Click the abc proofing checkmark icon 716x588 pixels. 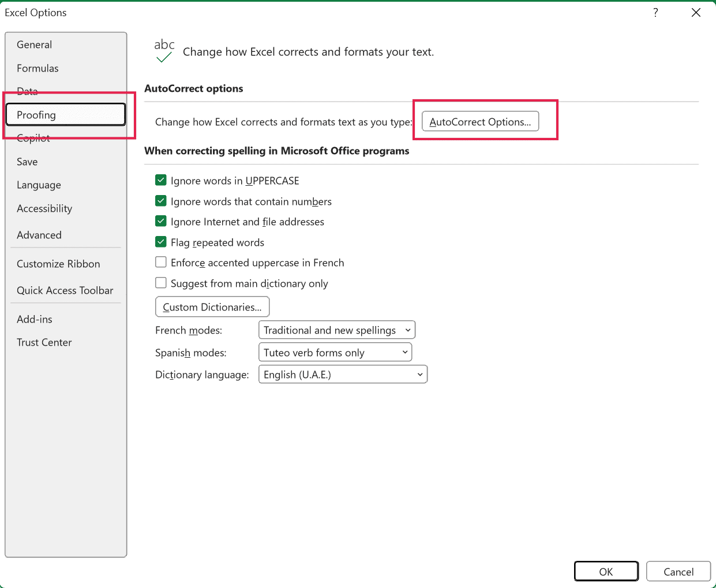[x=164, y=51]
